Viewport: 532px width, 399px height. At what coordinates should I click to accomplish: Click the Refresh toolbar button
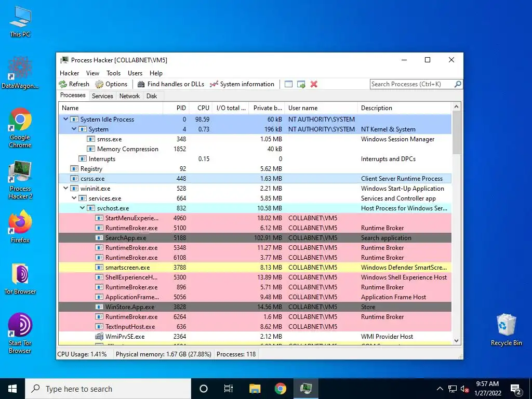[x=74, y=84]
